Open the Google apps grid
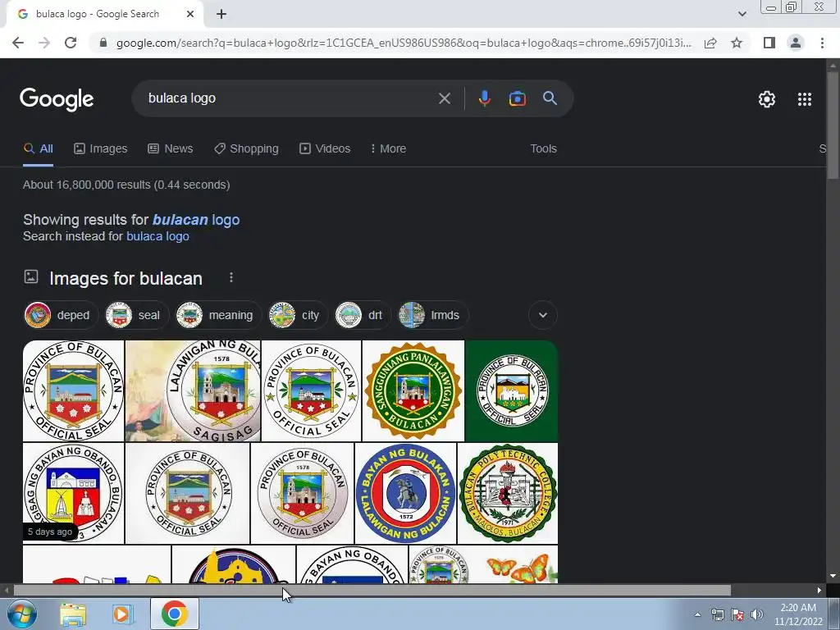Viewport: 840px width, 630px height. click(x=804, y=99)
